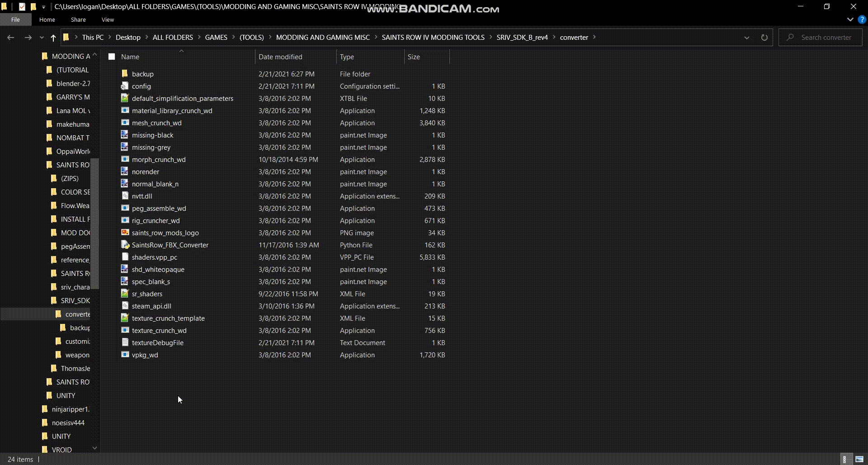Open Explorer help question mark icon
868x465 pixels.
[862, 20]
